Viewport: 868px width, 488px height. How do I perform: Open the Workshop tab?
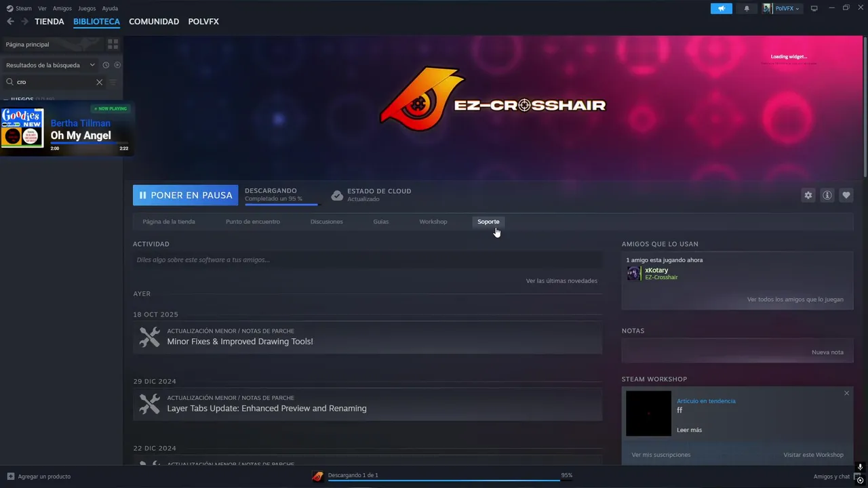tap(433, 222)
